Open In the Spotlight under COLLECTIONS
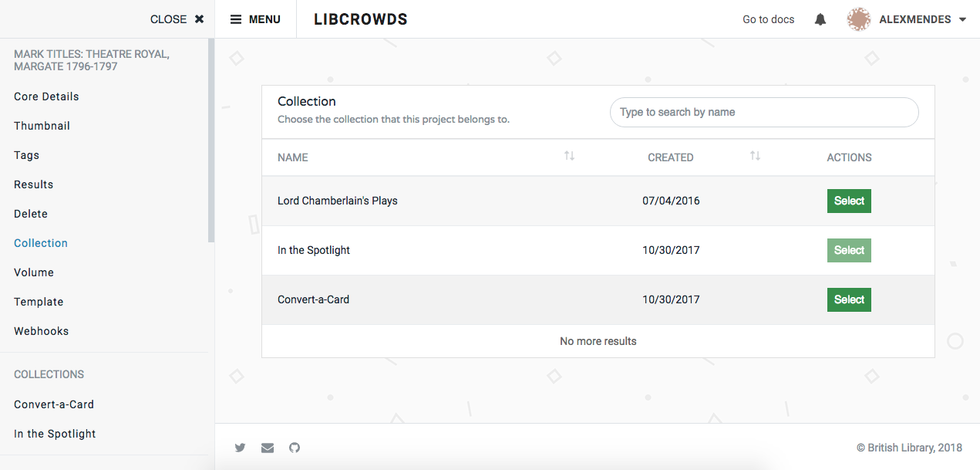Screen dimensions: 980x470 click(55, 433)
